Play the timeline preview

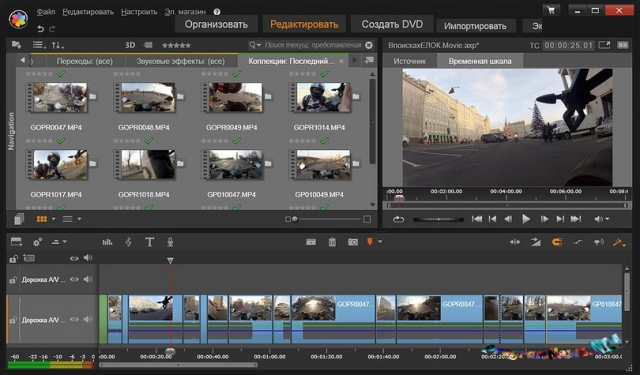pyautogui.click(x=526, y=220)
